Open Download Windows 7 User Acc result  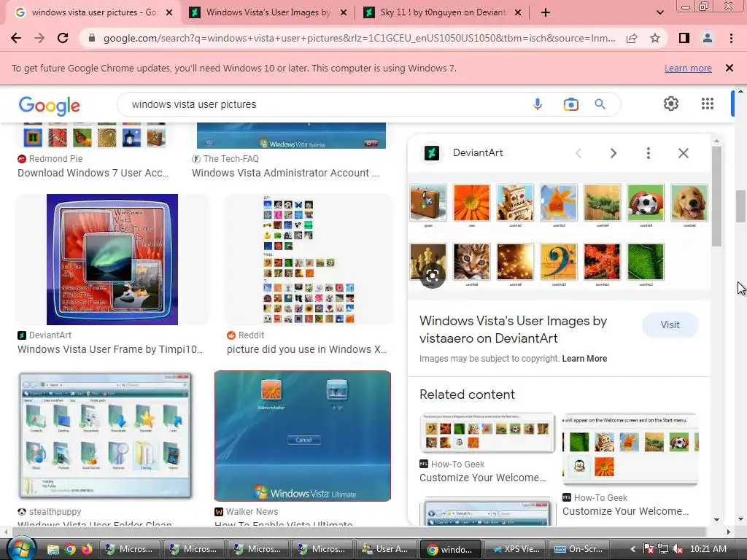[93, 173]
